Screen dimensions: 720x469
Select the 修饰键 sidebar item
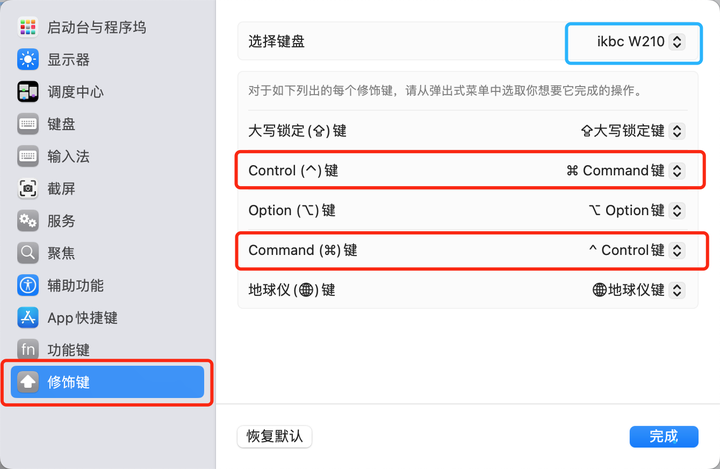pyautogui.click(x=107, y=382)
